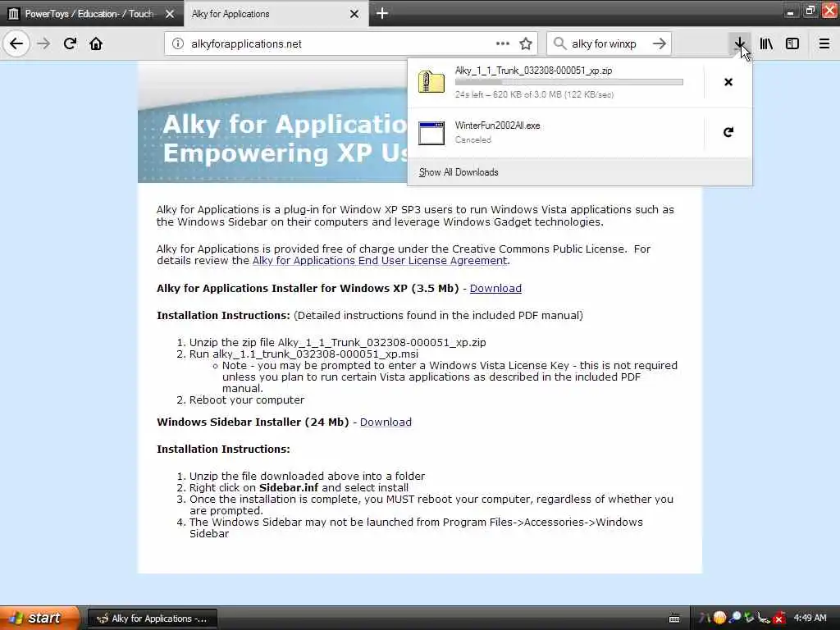Go back to the previous page
This screenshot has width=840, height=630.
[16, 43]
